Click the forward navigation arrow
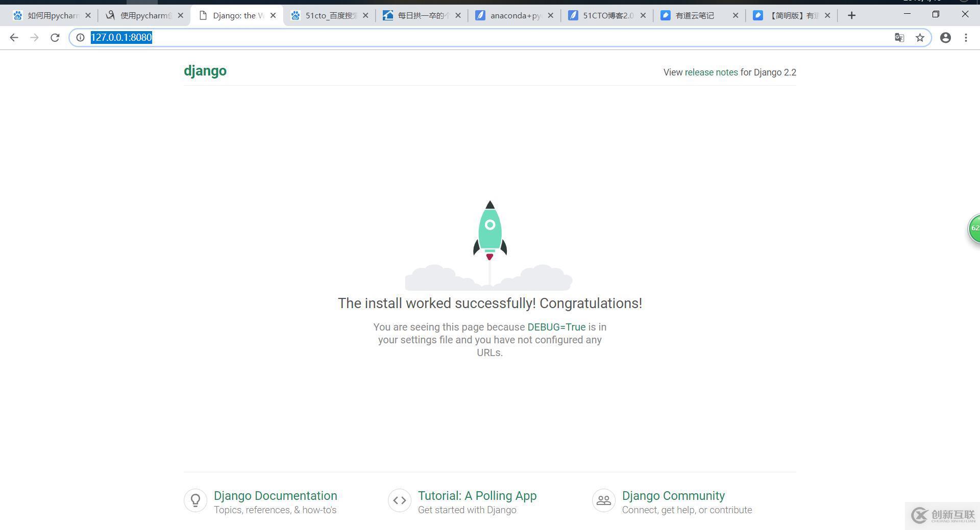This screenshot has width=980, height=530. pos(34,37)
